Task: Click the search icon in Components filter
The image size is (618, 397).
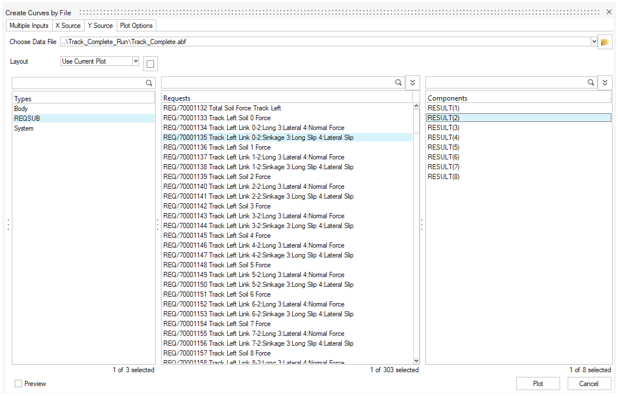Action: 590,82
